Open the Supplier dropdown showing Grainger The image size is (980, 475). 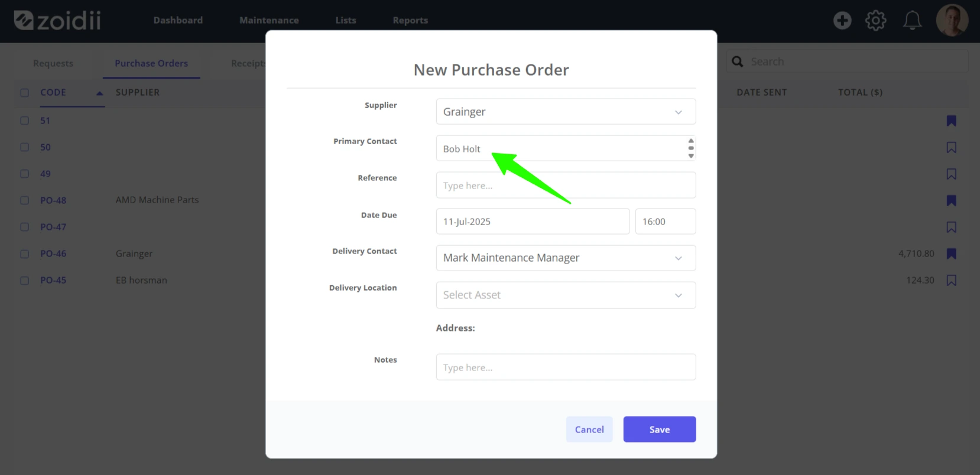(566, 112)
